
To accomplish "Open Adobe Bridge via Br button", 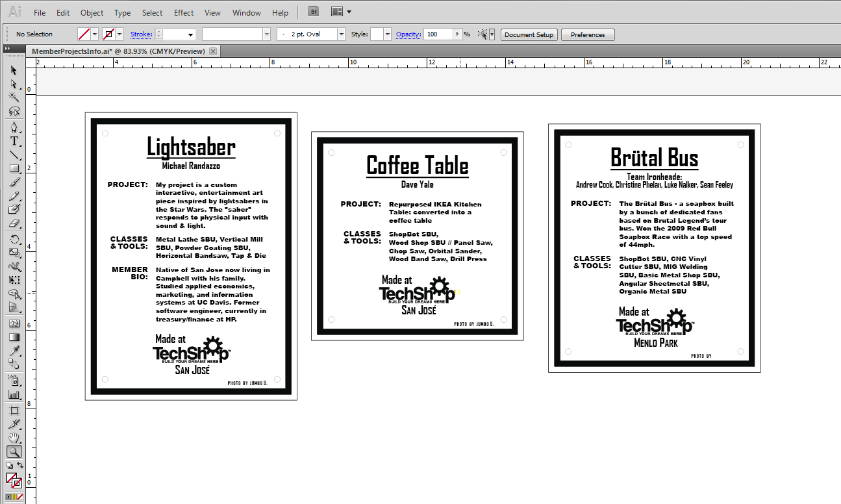I will [x=314, y=12].
